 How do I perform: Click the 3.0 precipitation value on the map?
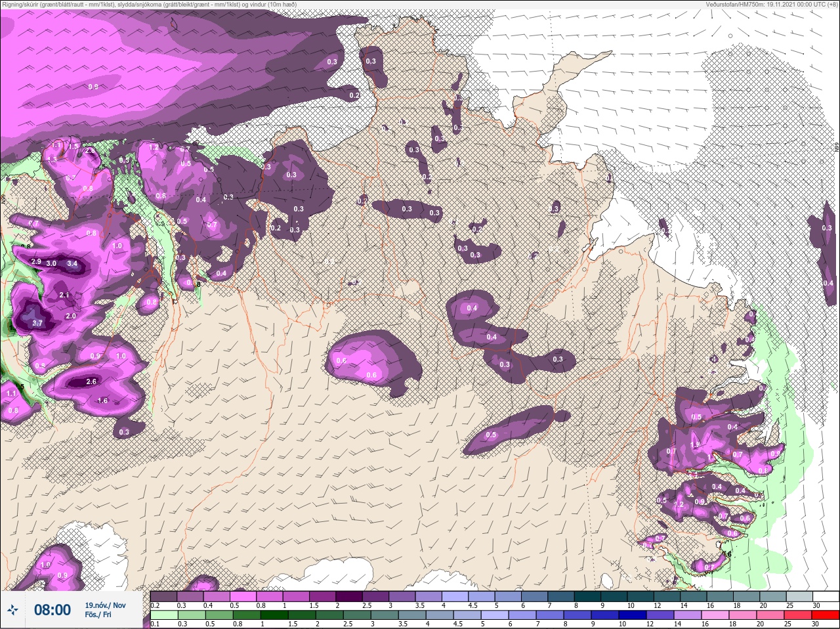tap(51, 263)
